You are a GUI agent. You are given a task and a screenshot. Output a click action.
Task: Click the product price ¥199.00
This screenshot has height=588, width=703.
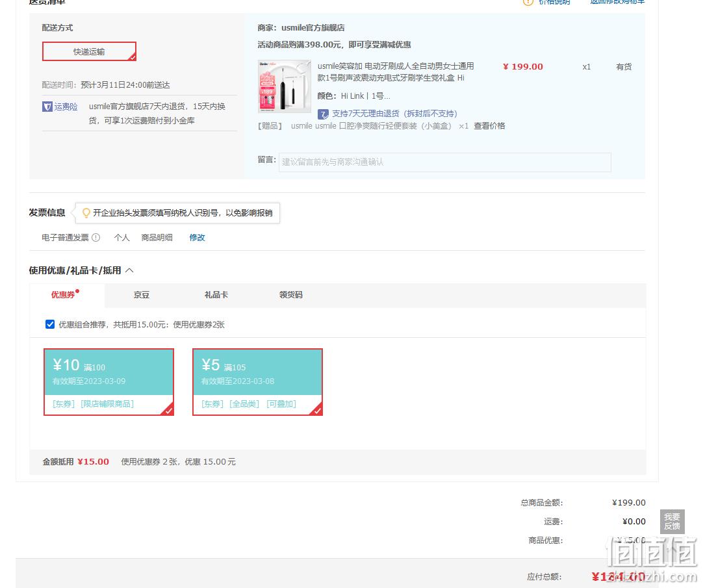pyautogui.click(x=523, y=67)
